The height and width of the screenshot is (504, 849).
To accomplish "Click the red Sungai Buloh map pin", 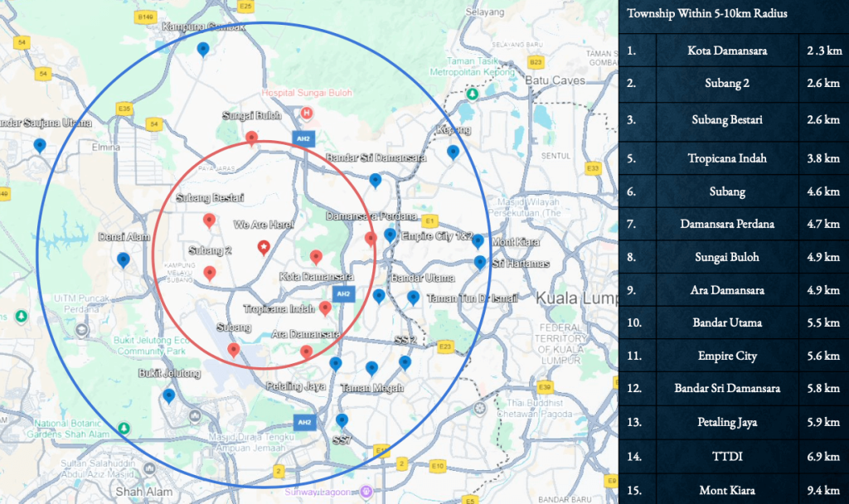I will coord(250,138).
